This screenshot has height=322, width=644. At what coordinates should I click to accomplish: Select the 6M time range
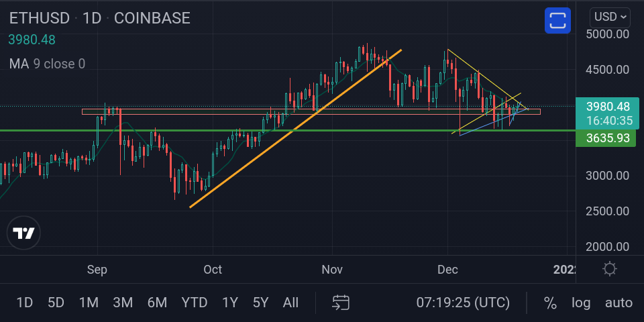tap(157, 303)
